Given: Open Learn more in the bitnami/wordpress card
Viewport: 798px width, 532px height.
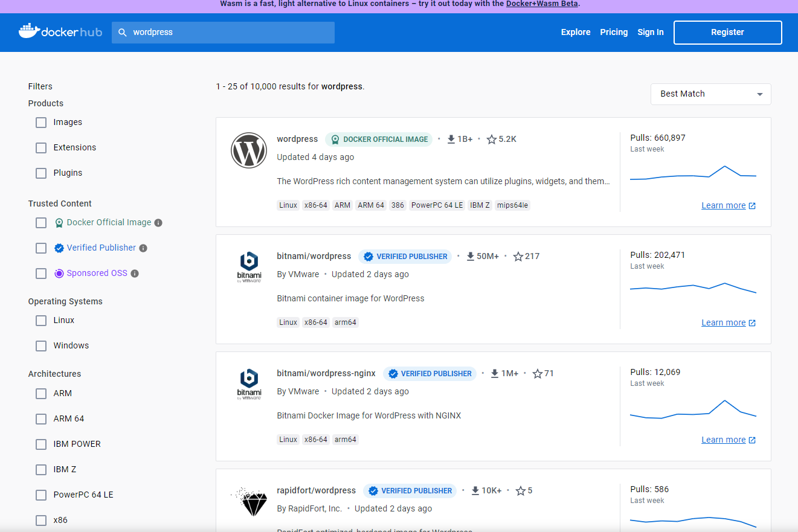Looking at the screenshot, I should 724,323.
